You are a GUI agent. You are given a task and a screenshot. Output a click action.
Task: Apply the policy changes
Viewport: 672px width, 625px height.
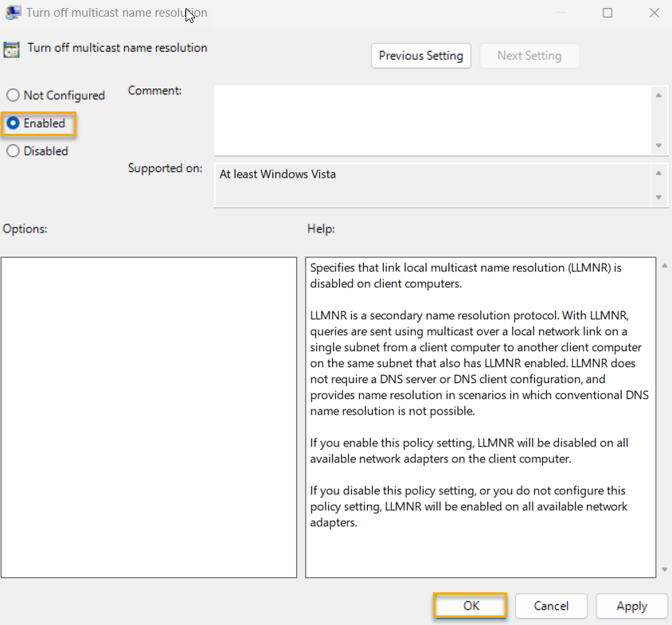[x=631, y=606]
